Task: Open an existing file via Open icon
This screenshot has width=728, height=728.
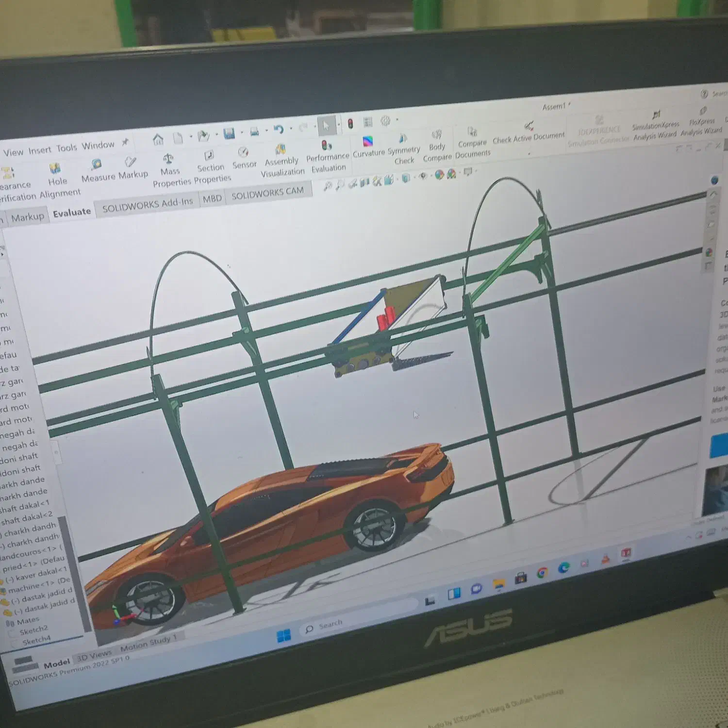Action: point(203,135)
